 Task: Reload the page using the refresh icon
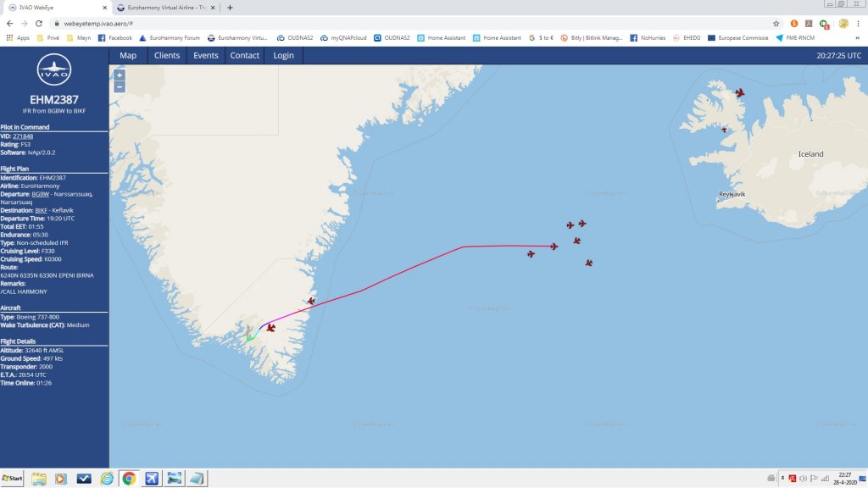coord(39,23)
